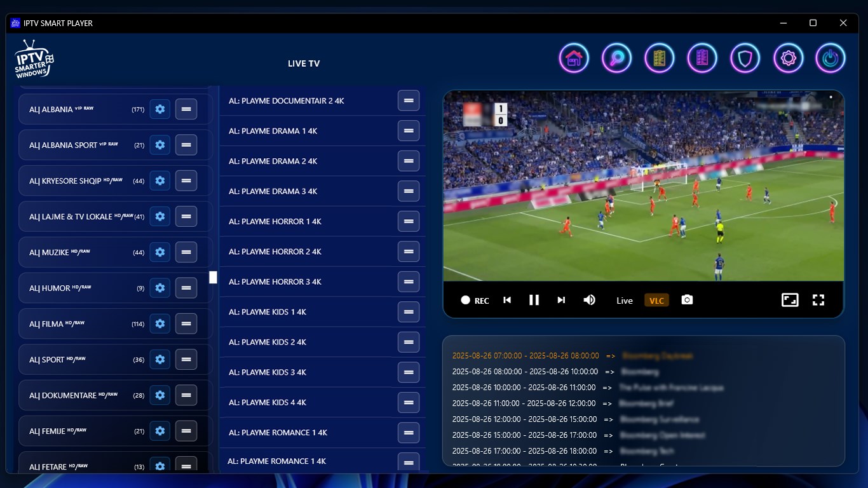Mute the player volume

589,299
